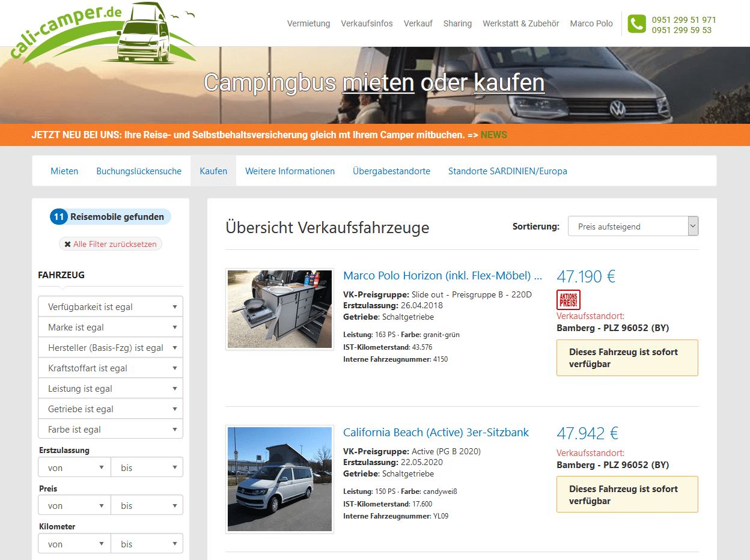Click '11 Reisemobile gefunden' badge
750x560 pixels.
(x=111, y=217)
